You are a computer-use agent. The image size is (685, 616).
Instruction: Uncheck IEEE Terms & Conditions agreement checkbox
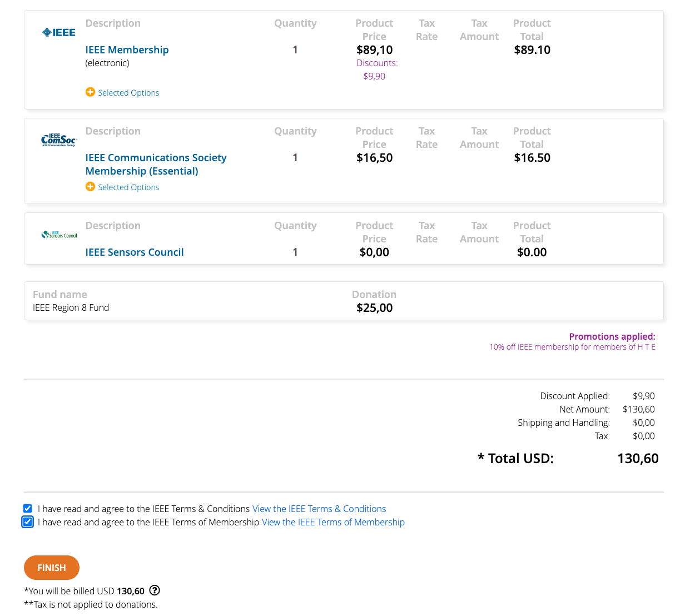(28, 508)
